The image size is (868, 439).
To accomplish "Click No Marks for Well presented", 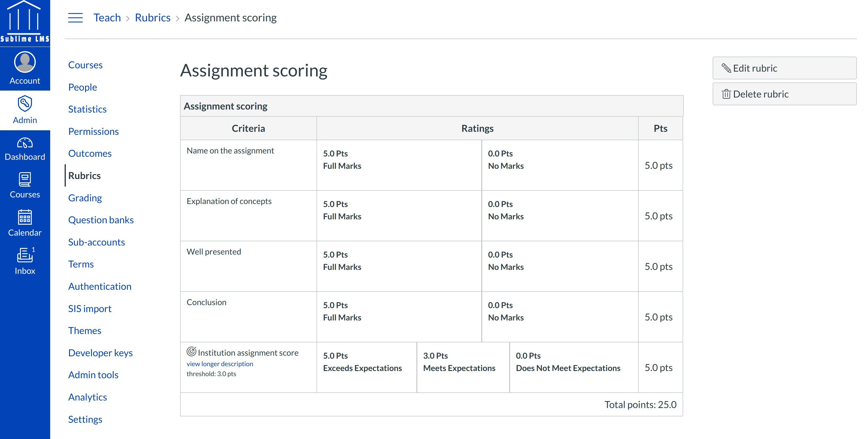I will 506,267.
